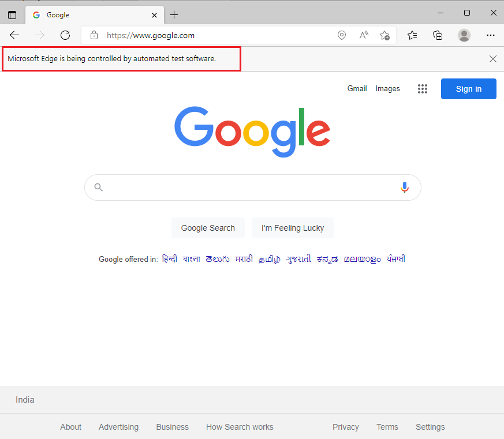Click the Sign in button

(x=469, y=89)
